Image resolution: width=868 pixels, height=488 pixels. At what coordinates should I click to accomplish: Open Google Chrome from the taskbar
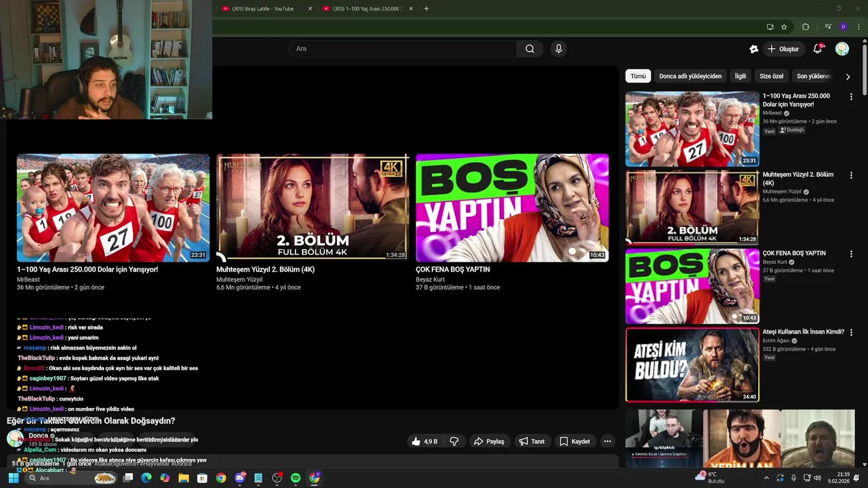(221, 478)
